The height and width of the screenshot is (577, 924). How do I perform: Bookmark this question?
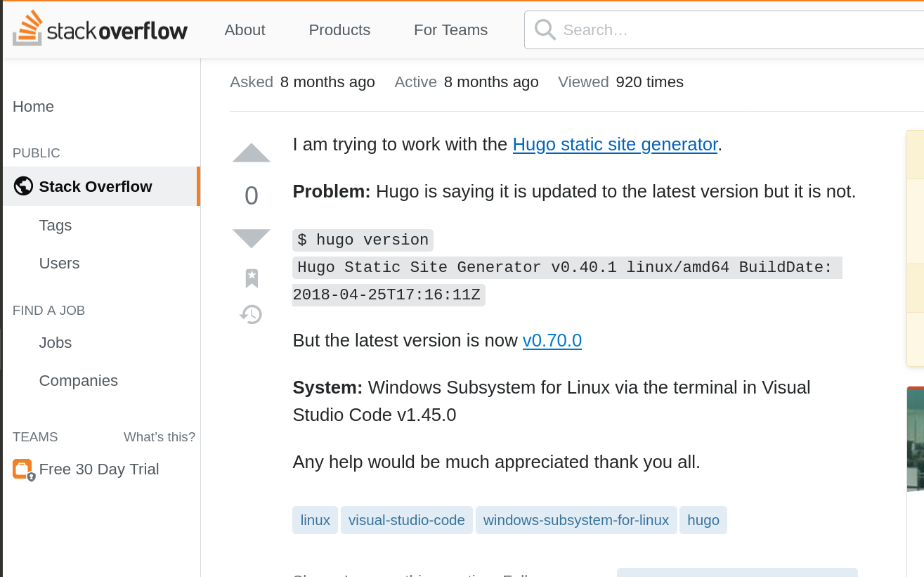point(252,278)
